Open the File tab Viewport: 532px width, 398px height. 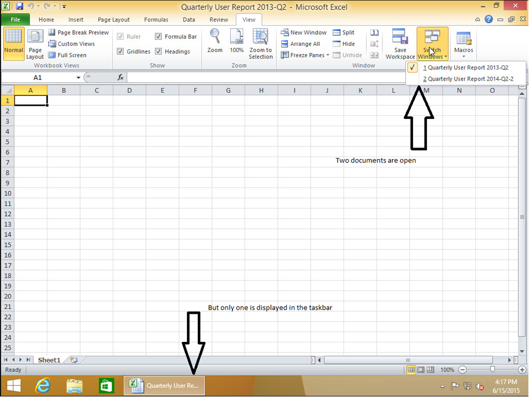pyautogui.click(x=15, y=20)
